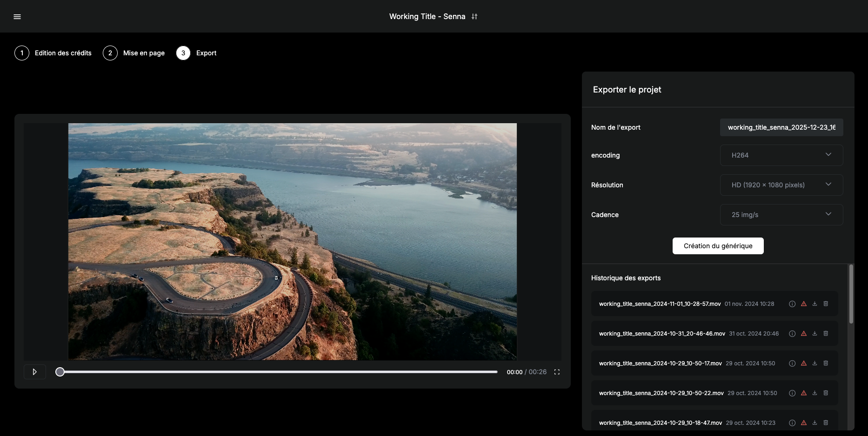Select the Export step
Viewport: 868px width, 436px height.
pyautogui.click(x=196, y=53)
